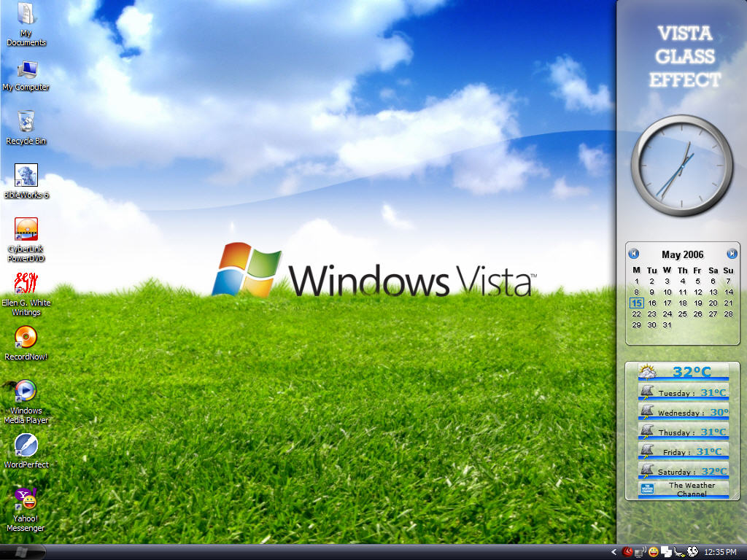Image resolution: width=747 pixels, height=560 pixels.
Task: Click the analog clock widget
Action: pos(682,165)
